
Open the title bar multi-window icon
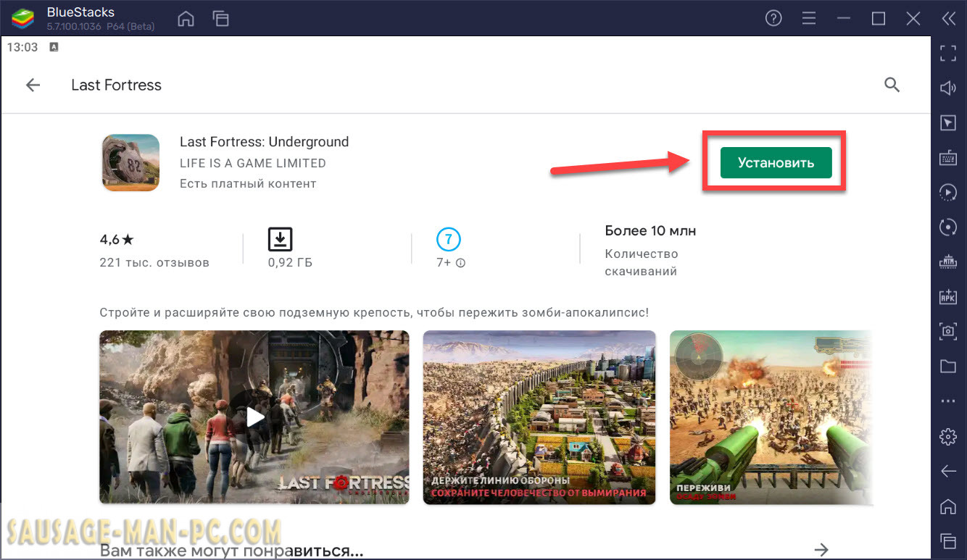220,18
